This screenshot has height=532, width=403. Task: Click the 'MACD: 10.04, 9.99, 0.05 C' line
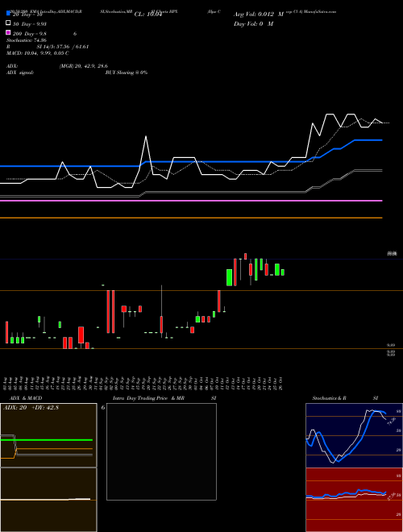coord(38,53)
